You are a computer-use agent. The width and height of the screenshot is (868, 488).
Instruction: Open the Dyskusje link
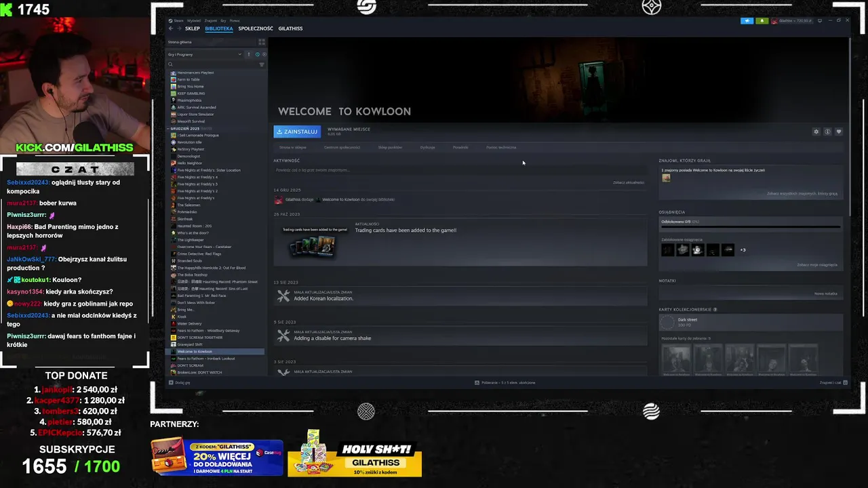click(427, 147)
